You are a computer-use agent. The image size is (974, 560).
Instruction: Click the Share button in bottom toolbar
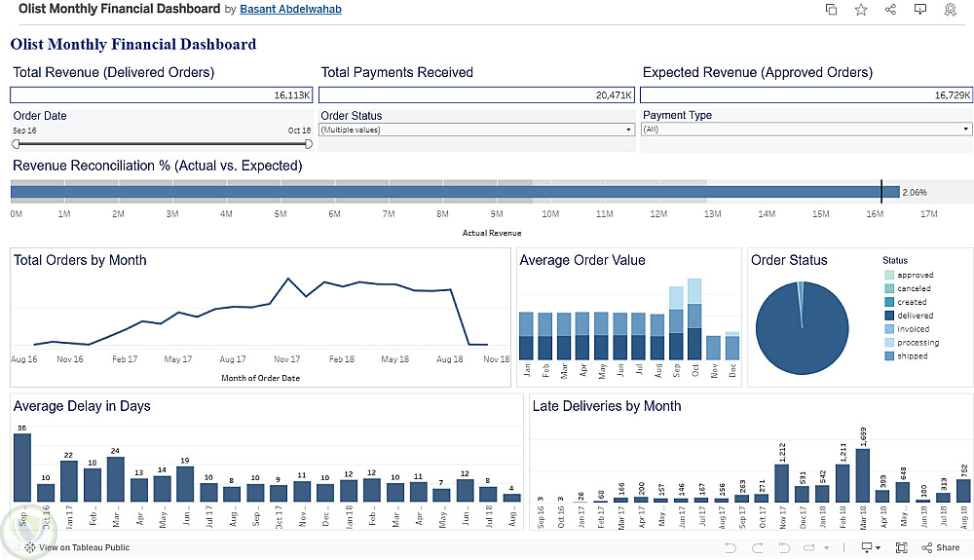(x=941, y=548)
